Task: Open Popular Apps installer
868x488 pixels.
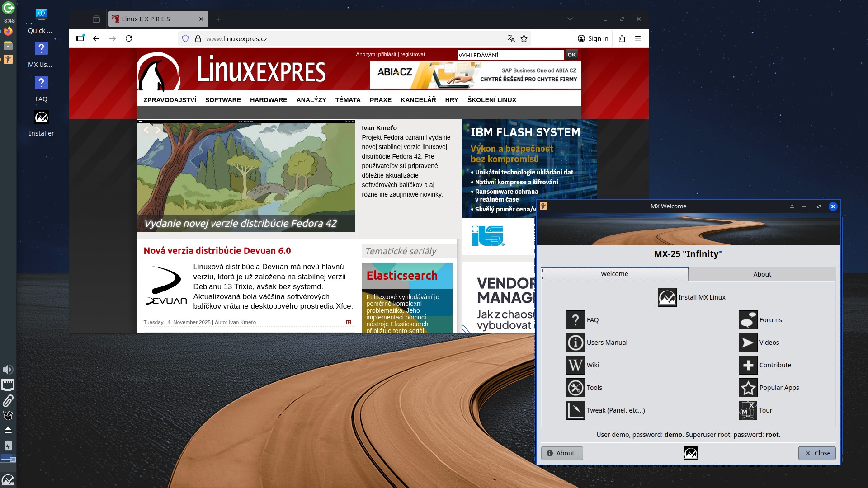Action: tap(748, 388)
